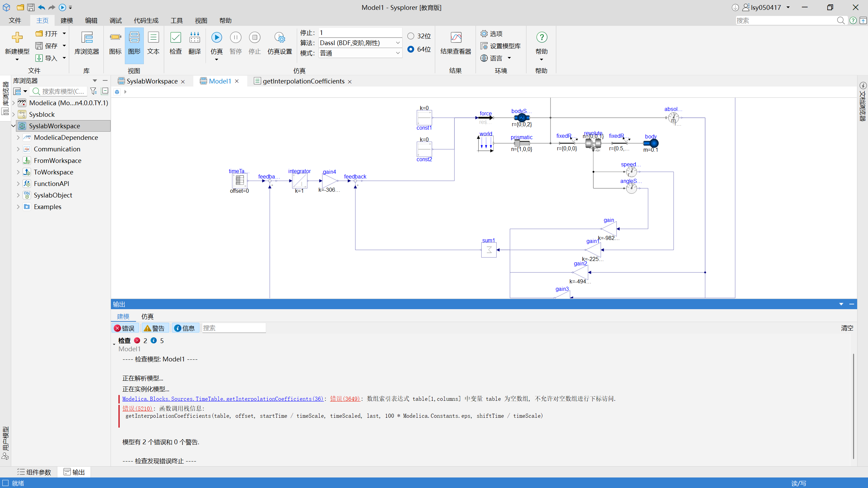868x488 pixels.
Task: Select the 64位 radio button
Action: coord(411,49)
